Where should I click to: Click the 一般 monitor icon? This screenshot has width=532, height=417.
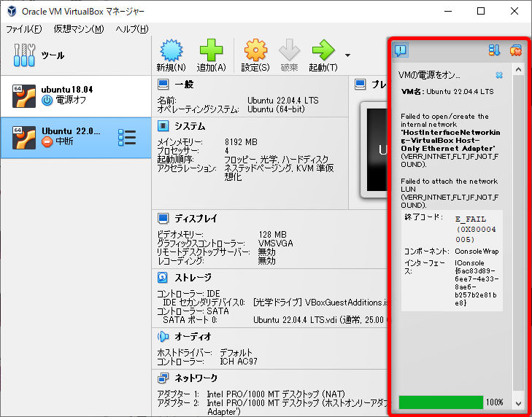(x=163, y=84)
